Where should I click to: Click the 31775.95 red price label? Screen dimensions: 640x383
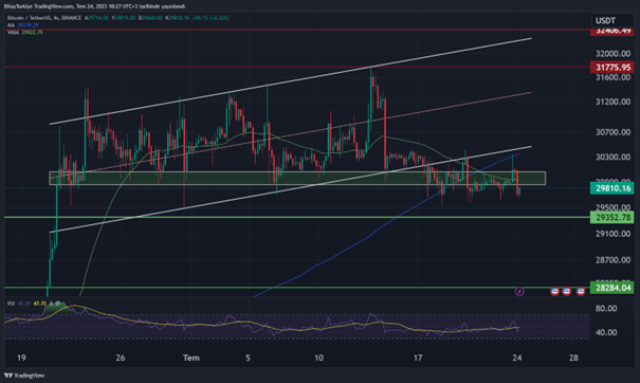pos(612,67)
